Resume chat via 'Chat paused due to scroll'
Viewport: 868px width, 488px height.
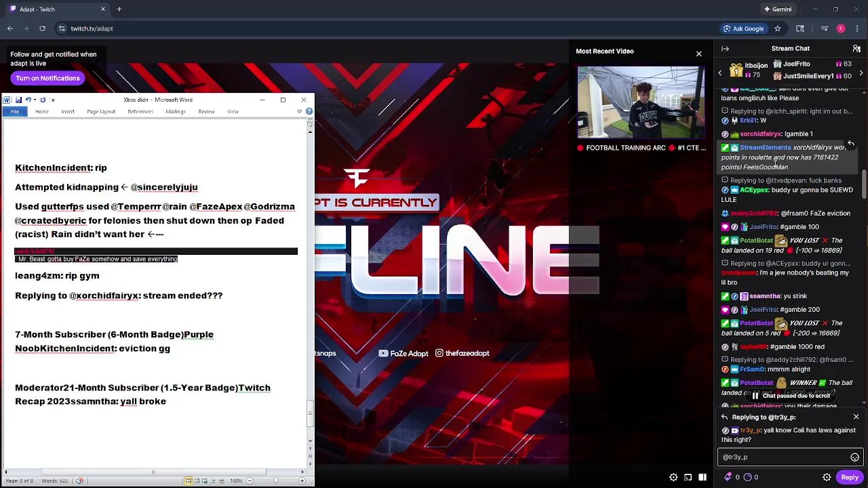pos(791,396)
